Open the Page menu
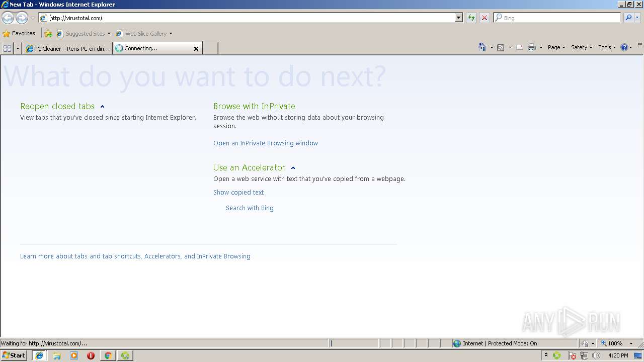Viewport: 644px width, 362px height. pyautogui.click(x=556, y=47)
